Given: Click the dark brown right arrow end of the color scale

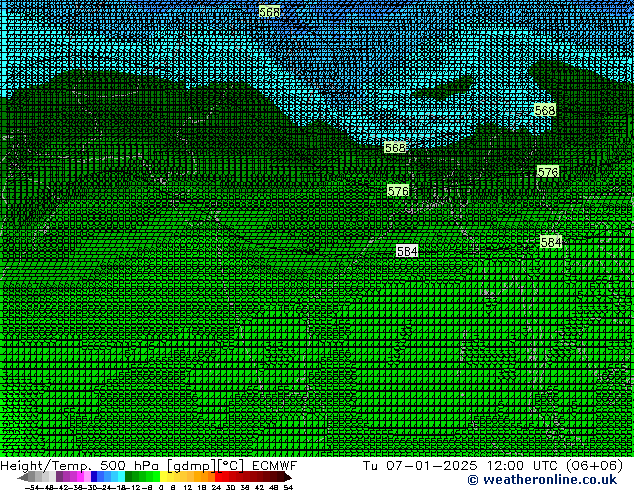Looking at the screenshot, I should point(288,477).
